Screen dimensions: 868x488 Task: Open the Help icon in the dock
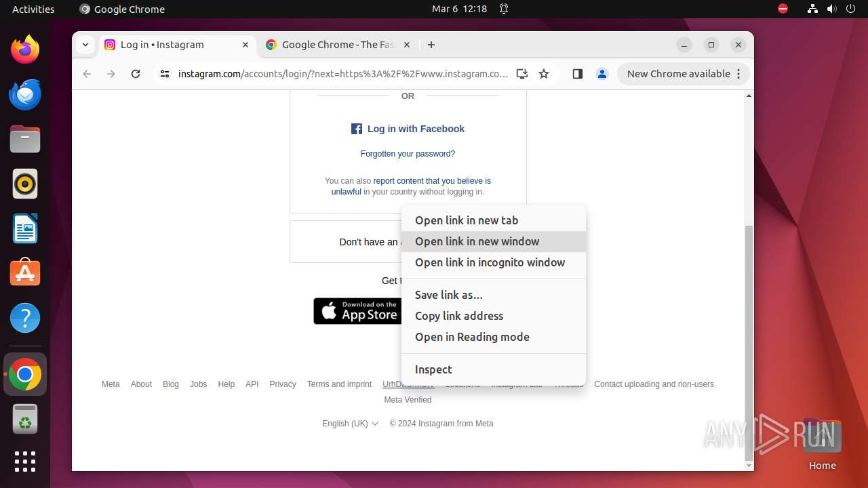tap(25, 318)
